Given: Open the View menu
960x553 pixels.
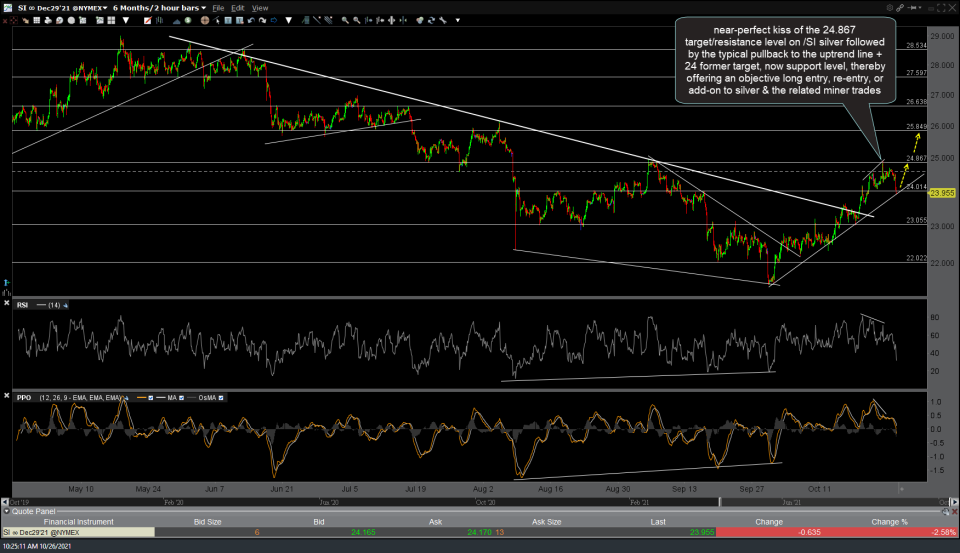Looking at the screenshot, I should (260, 8).
